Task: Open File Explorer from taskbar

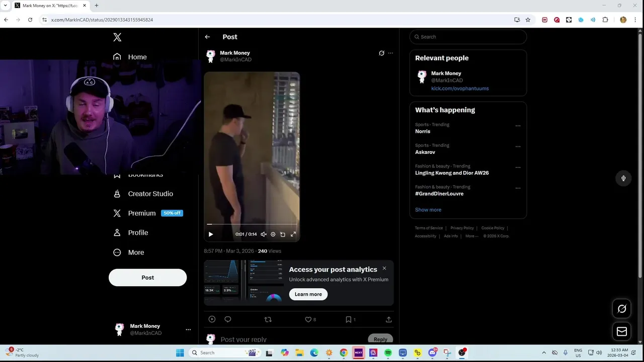Action: click(x=299, y=353)
